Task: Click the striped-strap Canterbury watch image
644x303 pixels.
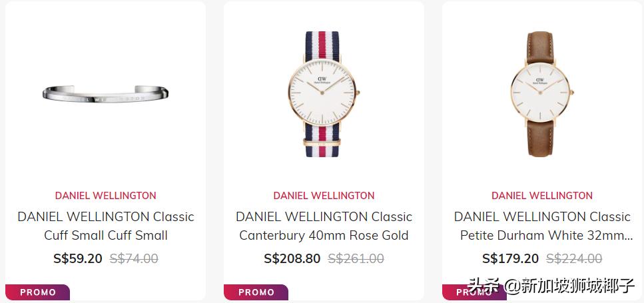Action: coord(324,93)
